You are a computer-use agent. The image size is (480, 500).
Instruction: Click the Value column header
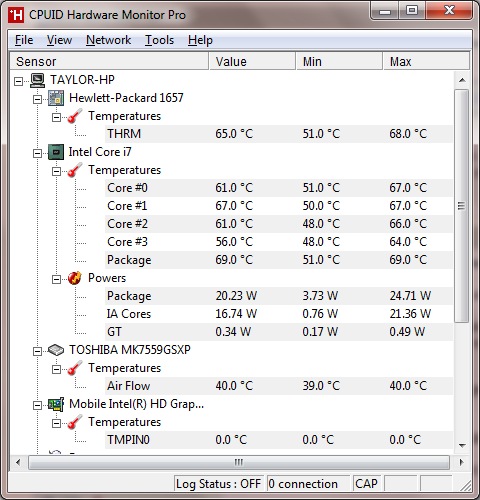point(252,61)
